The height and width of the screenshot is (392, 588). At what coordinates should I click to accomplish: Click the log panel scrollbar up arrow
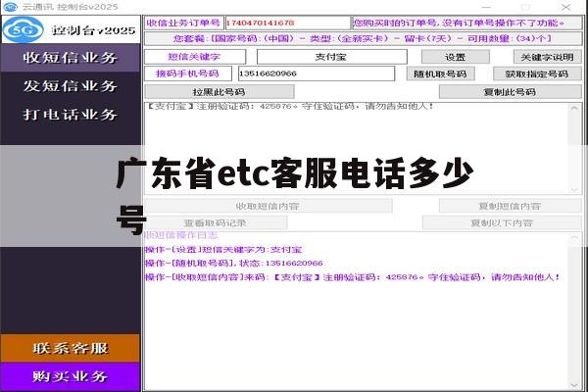574,238
